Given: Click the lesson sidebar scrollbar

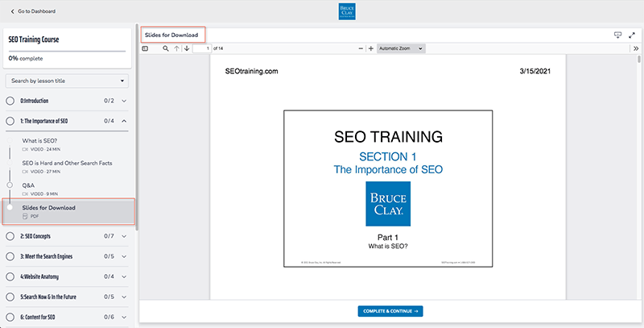Looking at the screenshot, I should click(x=136, y=127).
